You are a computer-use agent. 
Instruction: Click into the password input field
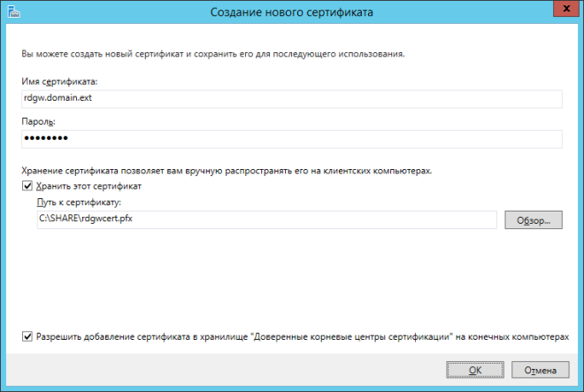(x=292, y=140)
